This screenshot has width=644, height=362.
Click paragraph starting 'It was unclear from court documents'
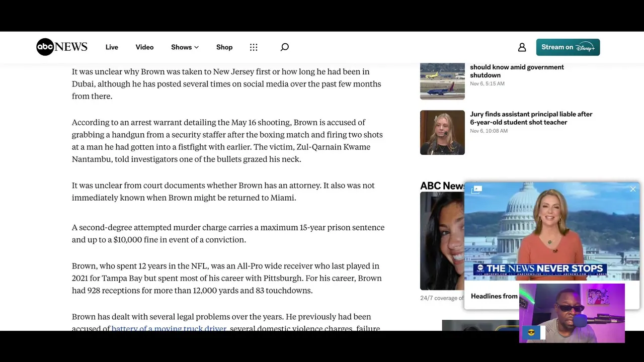pyautogui.click(x=223, y=192)
